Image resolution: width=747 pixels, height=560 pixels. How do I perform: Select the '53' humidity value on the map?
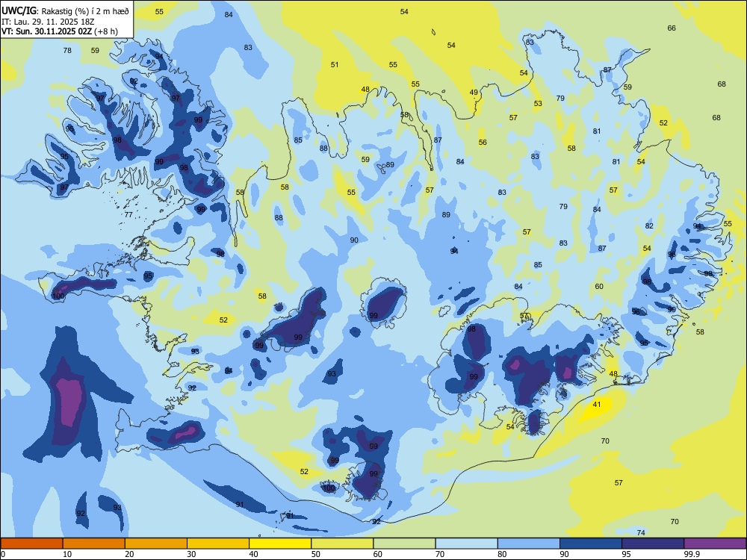pyautogui.click(x=538, y=103)
